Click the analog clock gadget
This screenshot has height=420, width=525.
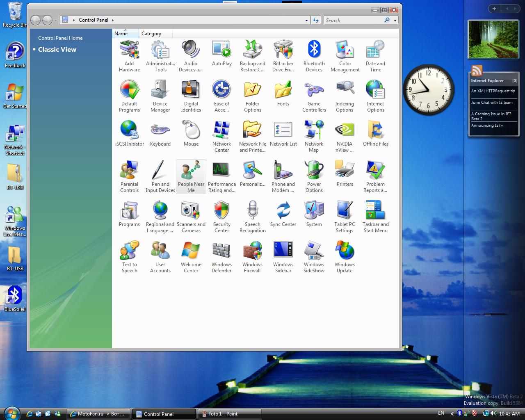[x=429, y=89]
